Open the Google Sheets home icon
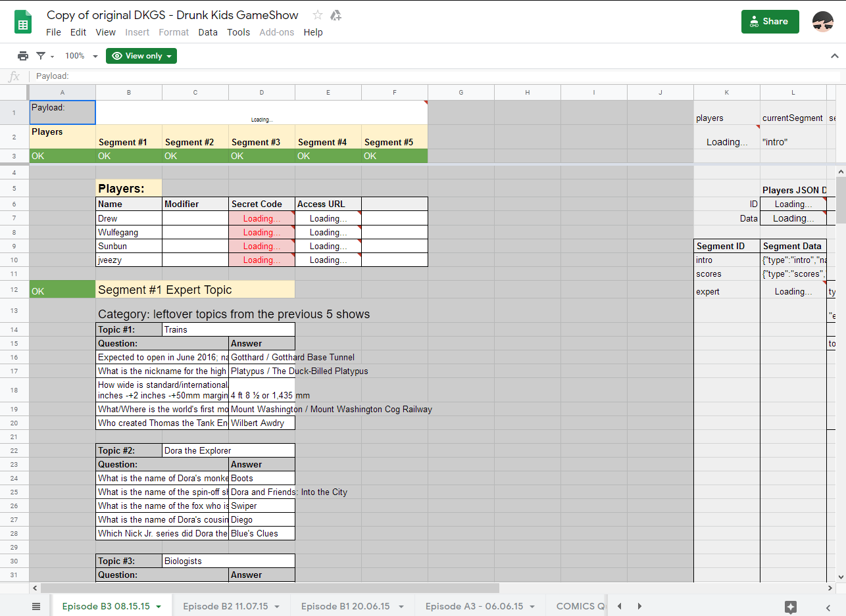The width and height of the screenshot is (846, 616). point(24,22)
